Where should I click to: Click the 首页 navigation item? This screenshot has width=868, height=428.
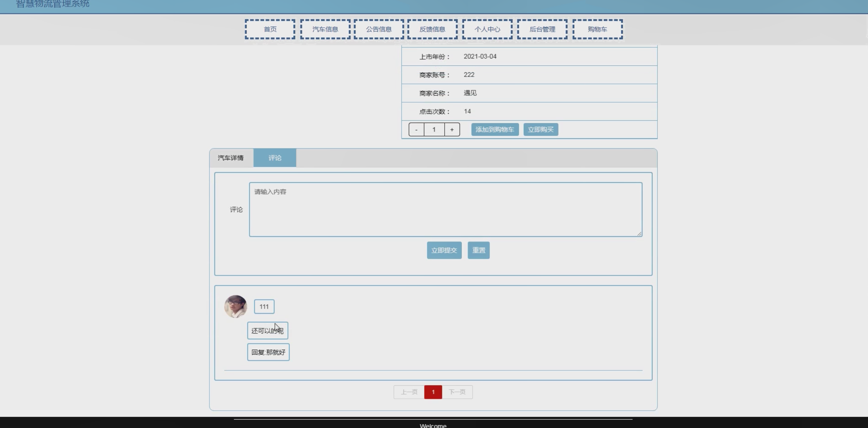coord(270,29)
